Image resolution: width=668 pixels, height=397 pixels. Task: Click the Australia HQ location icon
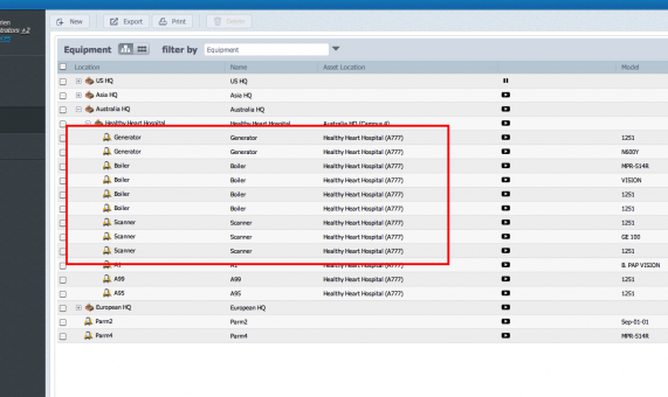click(89, 109)
